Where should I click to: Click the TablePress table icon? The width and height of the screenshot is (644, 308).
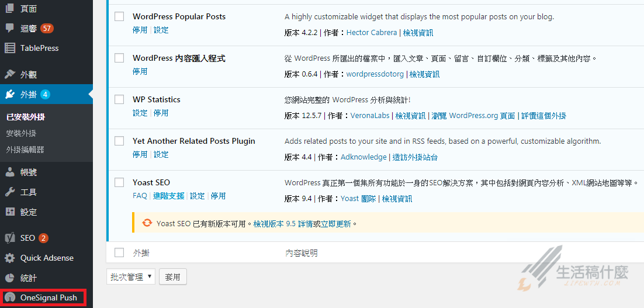[10, 48]
